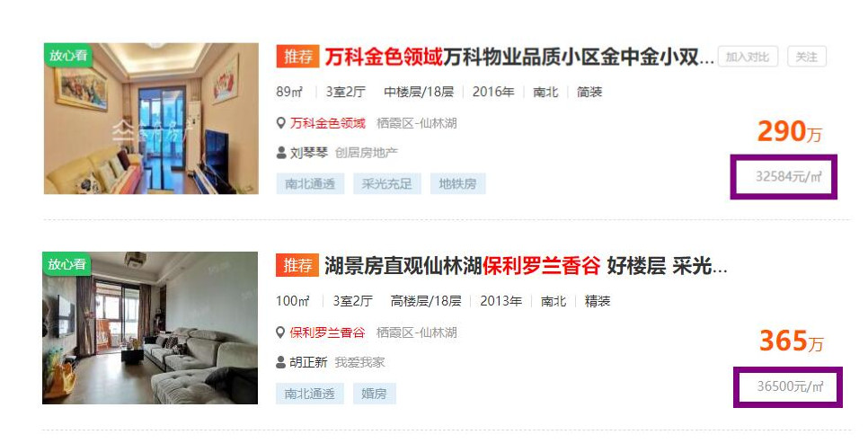
Task: Add first listing via 加入对比 button
Action: point(748,57)
